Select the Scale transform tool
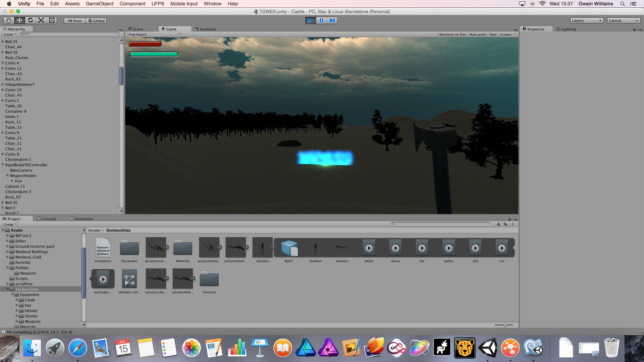Screen dimensions: 644x362 coord(41,20)
